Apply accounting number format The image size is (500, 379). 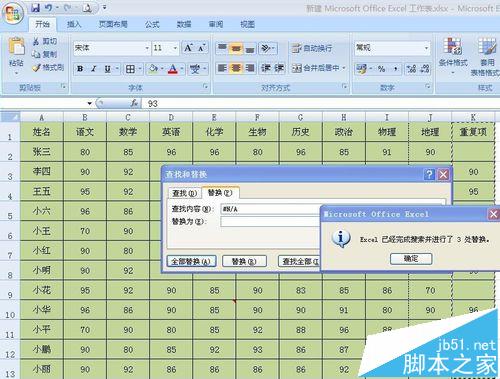[361, 69]
